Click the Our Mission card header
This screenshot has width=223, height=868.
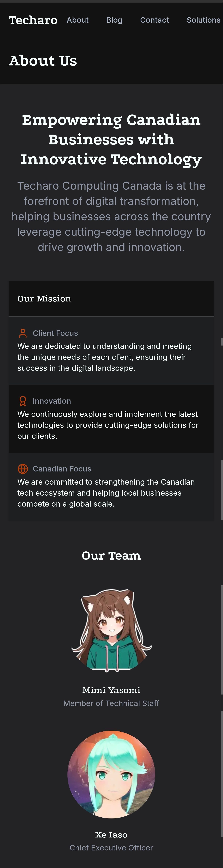click(44, 299)
